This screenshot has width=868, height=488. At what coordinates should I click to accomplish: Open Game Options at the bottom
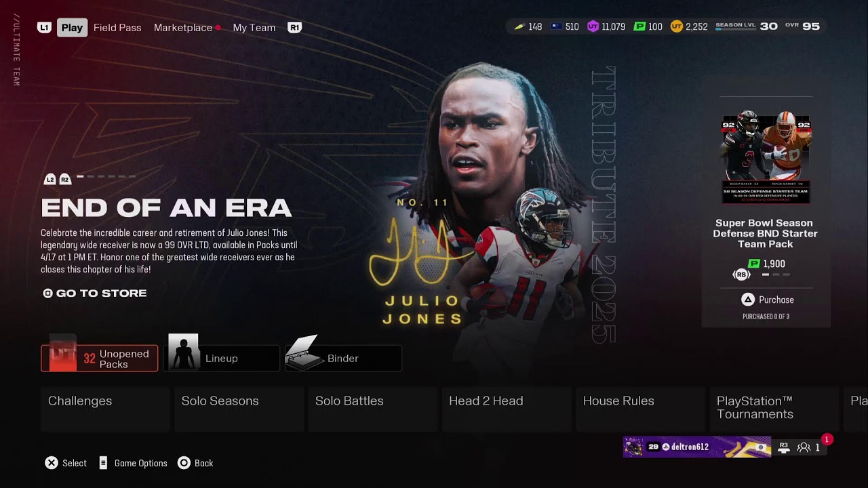(x=134, y=464)
